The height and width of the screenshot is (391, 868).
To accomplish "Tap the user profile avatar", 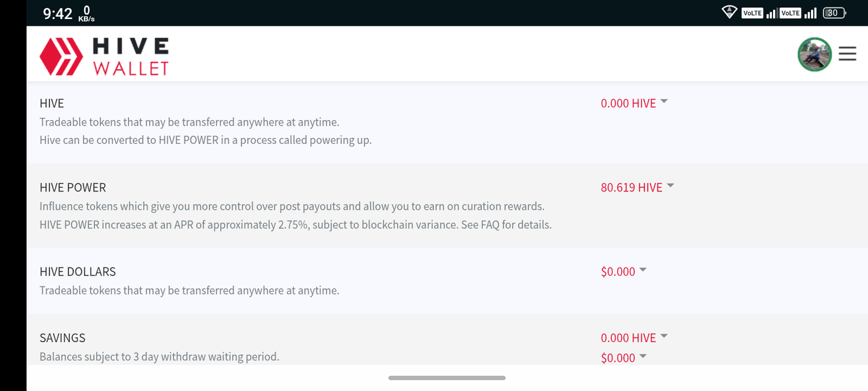I will 814,54.
